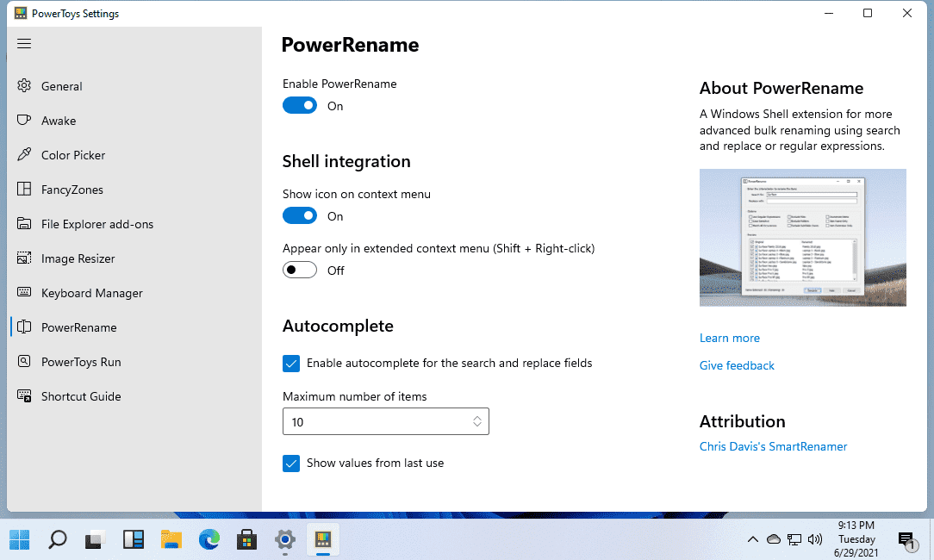Uncheck Show values from last use

(291, 463)
